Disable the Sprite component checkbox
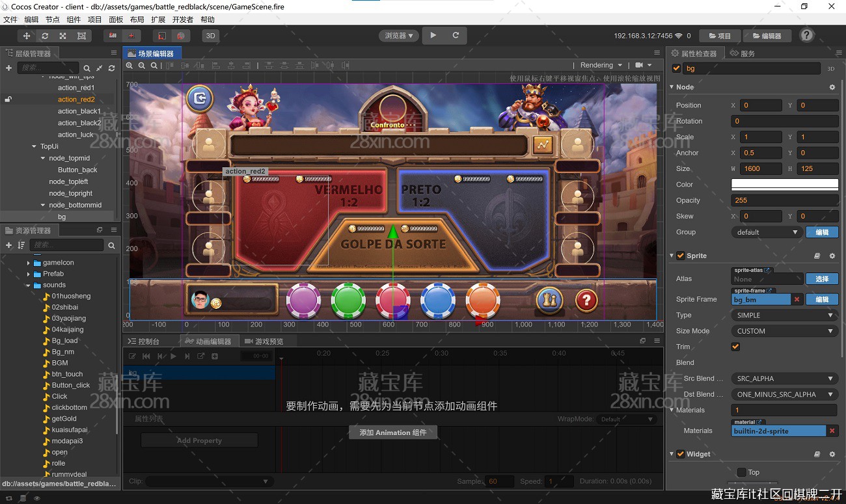 tap(680, 256)
